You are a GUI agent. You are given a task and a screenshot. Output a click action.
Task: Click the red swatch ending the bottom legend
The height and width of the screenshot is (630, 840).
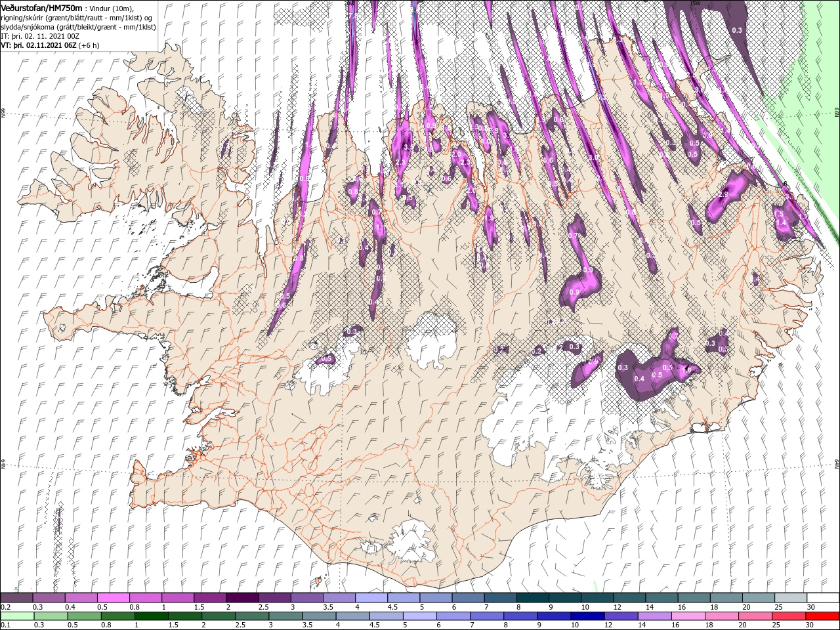pos(823,616)
